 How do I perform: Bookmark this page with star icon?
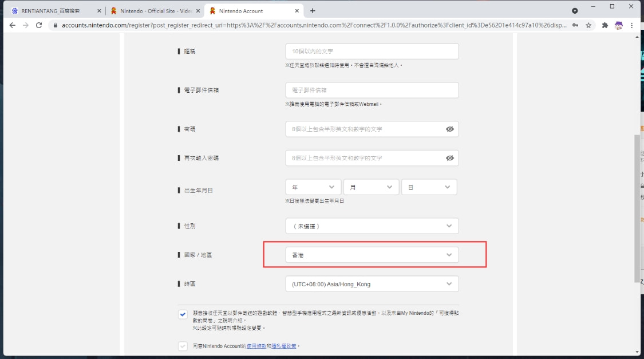(588, 25)
